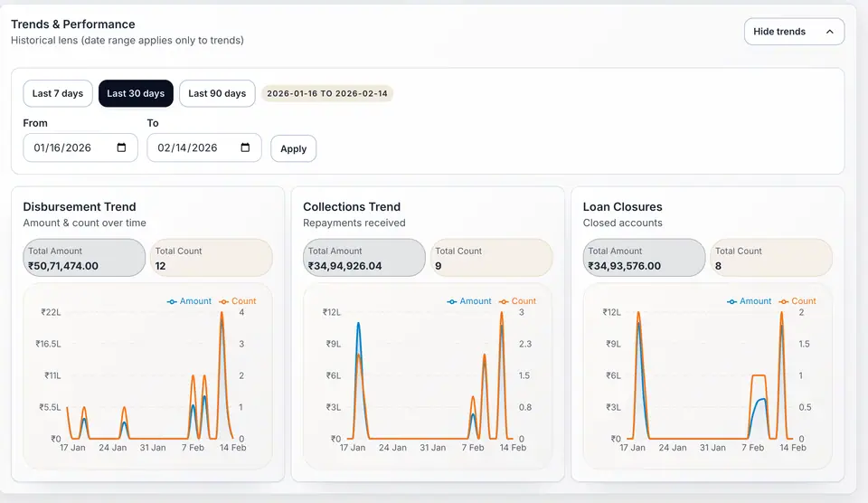The height and width of the screenshot is (503, 868).
Task: Click the 2026-01-16 TO 2026-02-14 range badge
Action: [327, 93]
